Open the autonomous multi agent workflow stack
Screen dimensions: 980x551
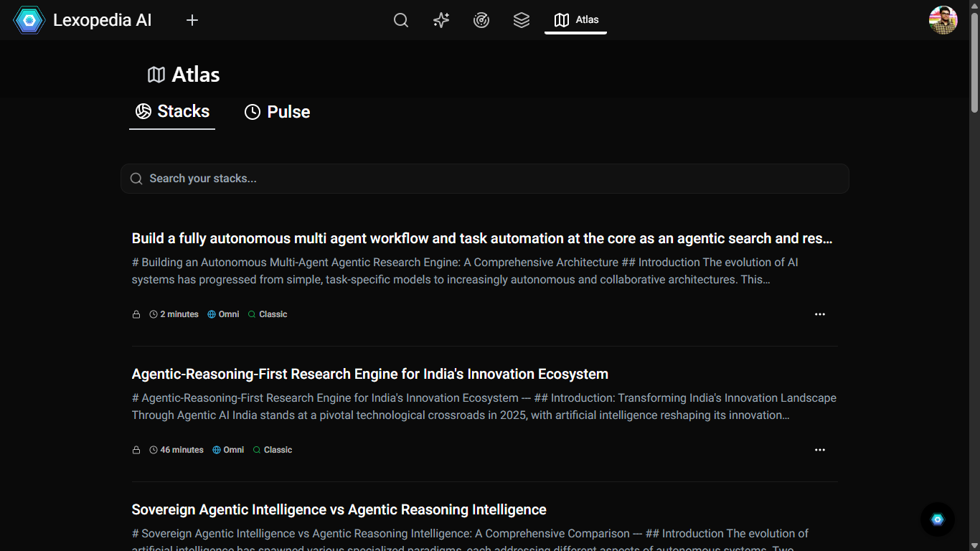click(x=482, y=238)
